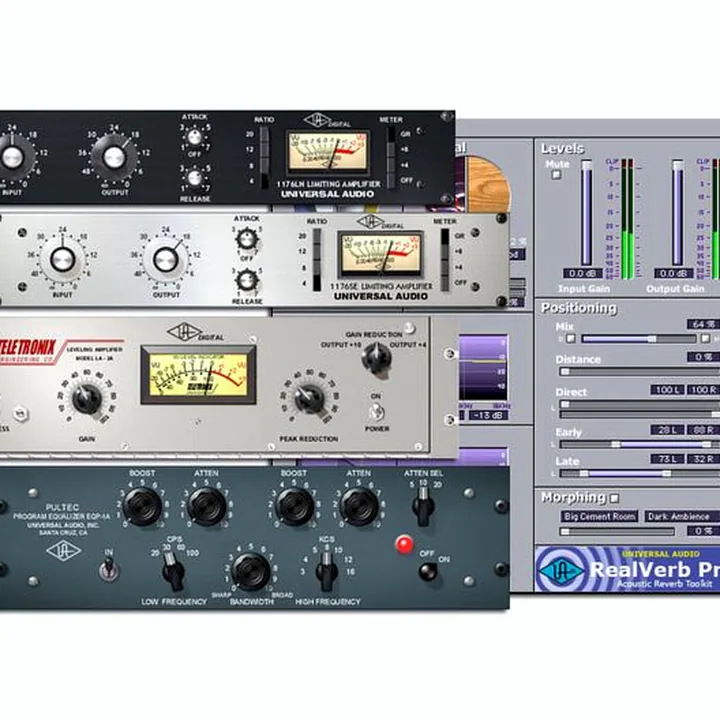Click the Input Gain 0.0 dB value field
Viewport: 720px width, 720px height.
point(583,274)
